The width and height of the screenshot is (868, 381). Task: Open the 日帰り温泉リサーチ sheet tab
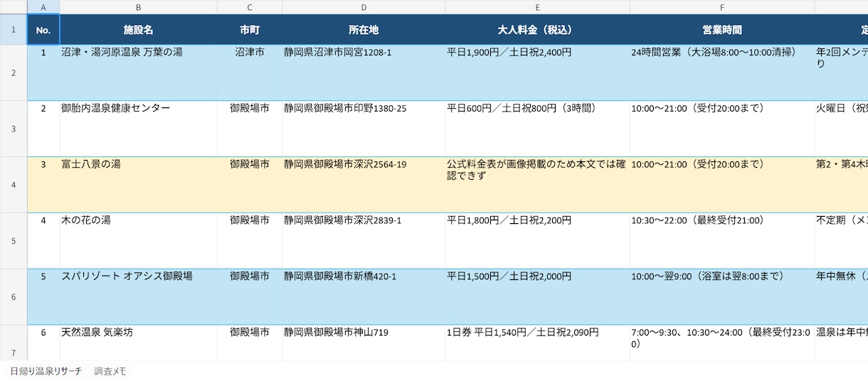pyautogui.click(x=46, y=371)
